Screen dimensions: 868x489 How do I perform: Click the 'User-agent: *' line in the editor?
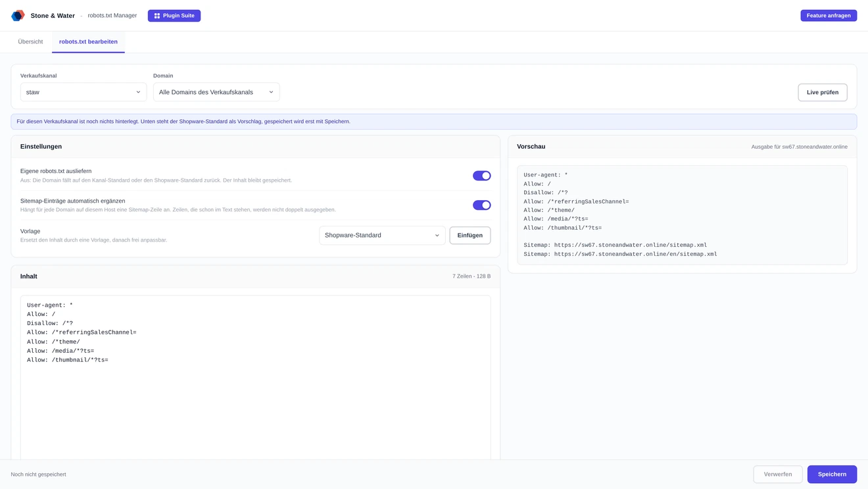[50, 305]
